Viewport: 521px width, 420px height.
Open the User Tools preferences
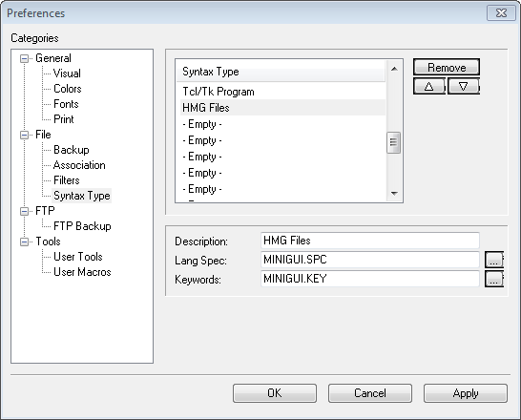[77, 257]
